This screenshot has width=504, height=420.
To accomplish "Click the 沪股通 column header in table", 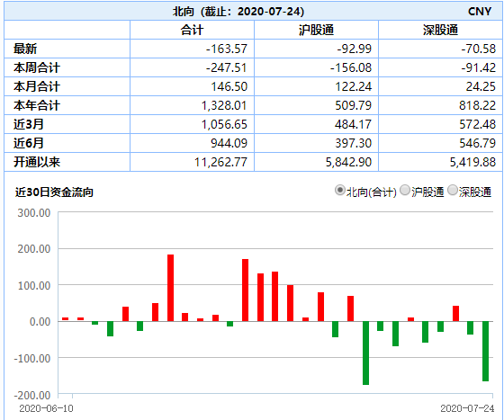I will point(316,30).
